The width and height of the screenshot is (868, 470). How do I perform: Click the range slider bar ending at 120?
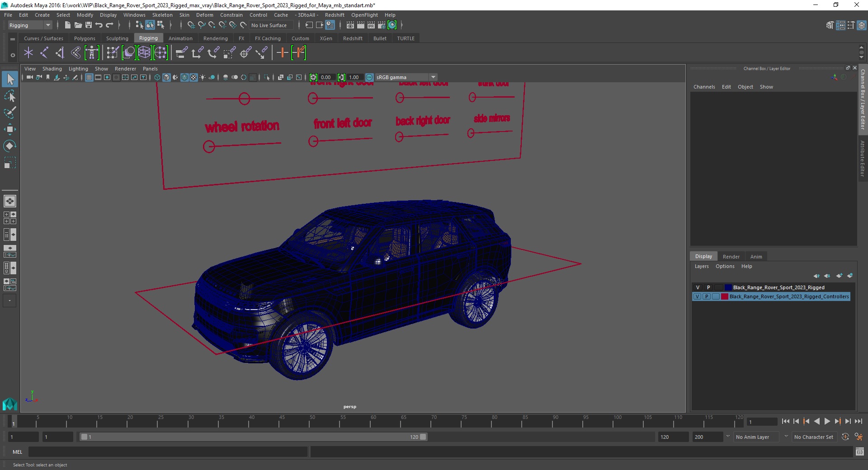coord(253,437)
